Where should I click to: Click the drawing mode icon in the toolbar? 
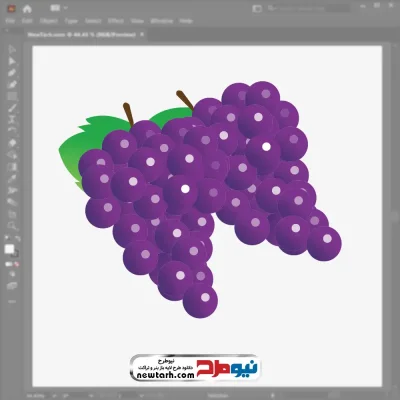pos(12,275)
